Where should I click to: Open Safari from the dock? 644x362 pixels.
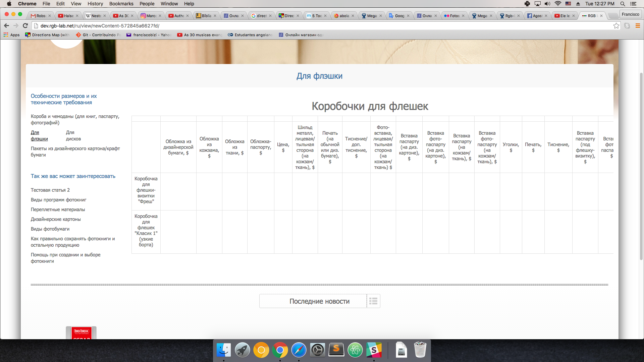click(299, 350)
